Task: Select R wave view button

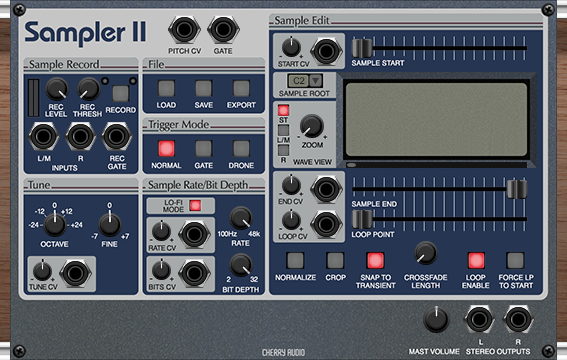Action: (284, 150)
